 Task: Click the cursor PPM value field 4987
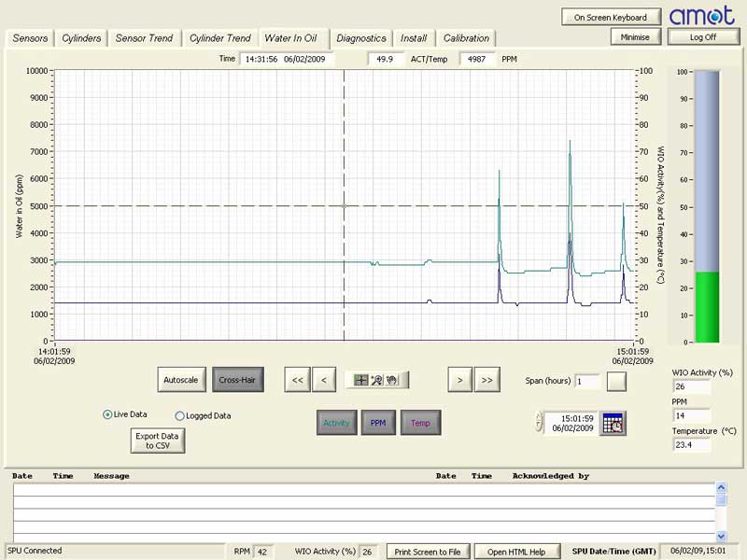coord(477,59)
